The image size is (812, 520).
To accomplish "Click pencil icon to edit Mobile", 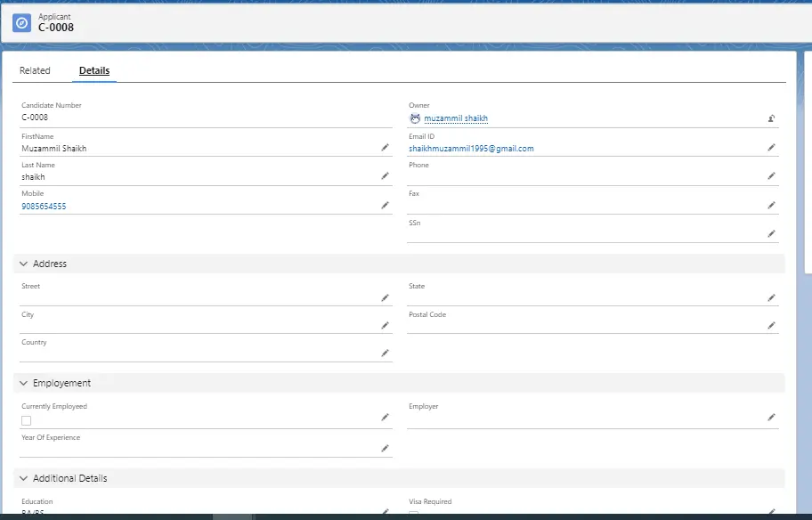I will coord(386,206).
